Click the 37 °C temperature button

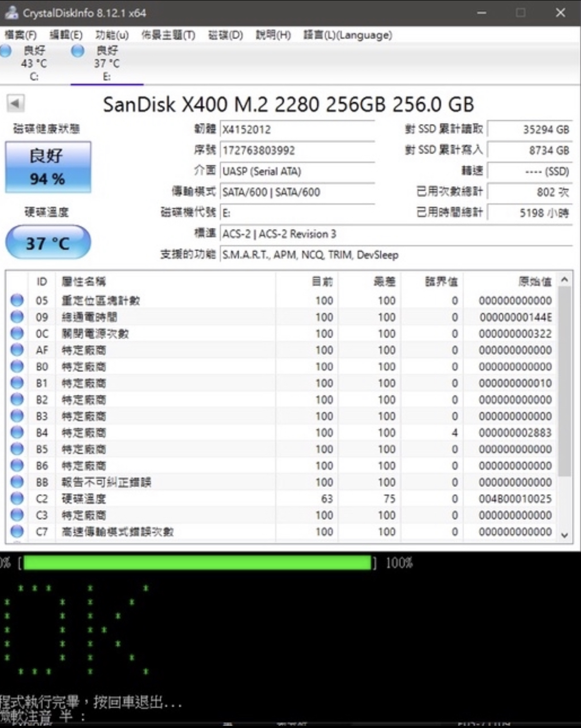48,243
